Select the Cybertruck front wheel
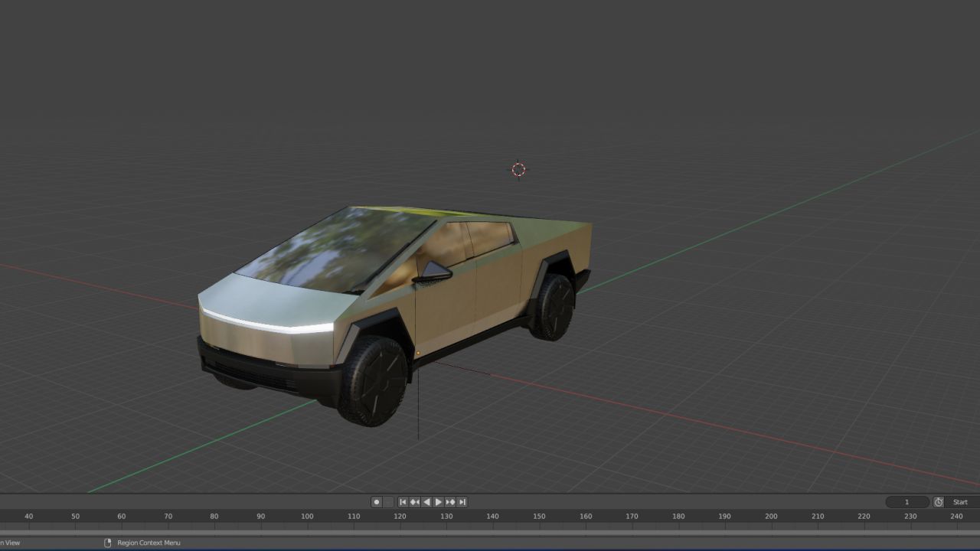This screenshot has width=980, height=551. coord(373,380)
